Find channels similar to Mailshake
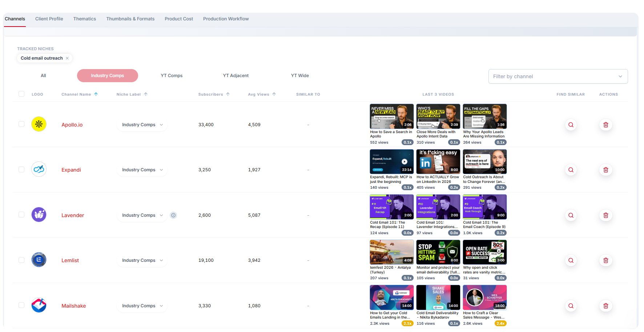 point(571,306)
